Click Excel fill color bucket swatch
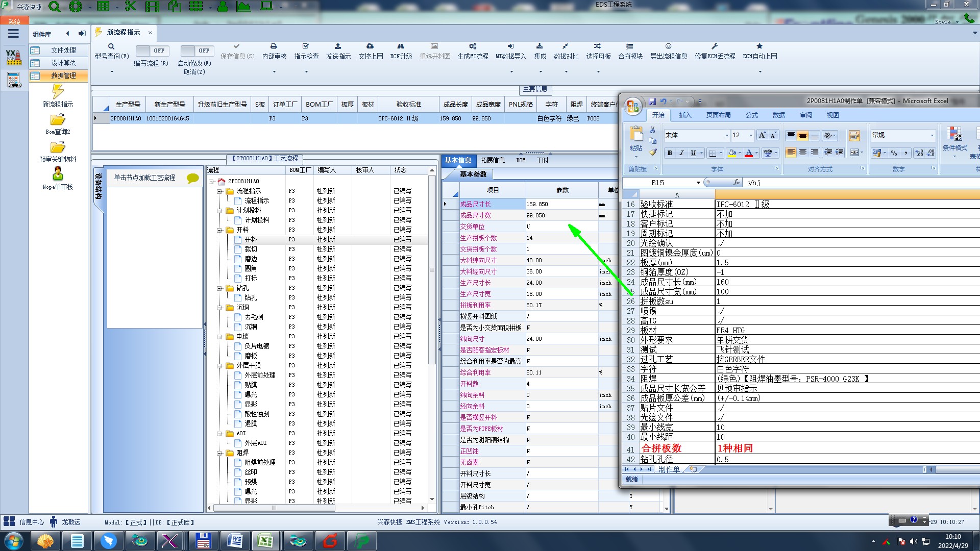 pos(732,153)
